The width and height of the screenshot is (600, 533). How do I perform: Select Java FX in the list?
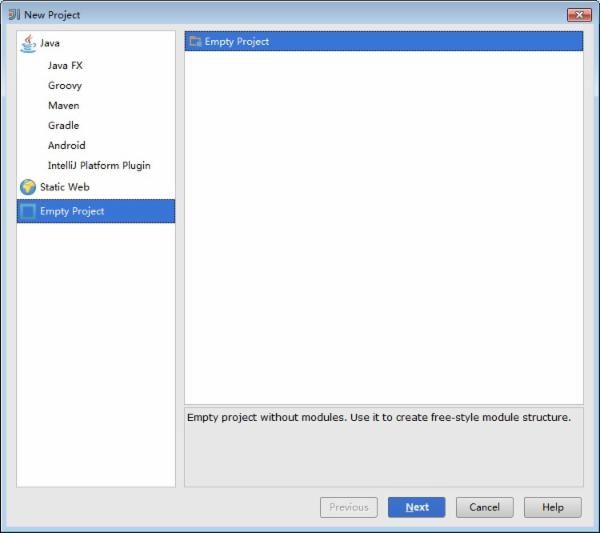click(x=96, y=65)
